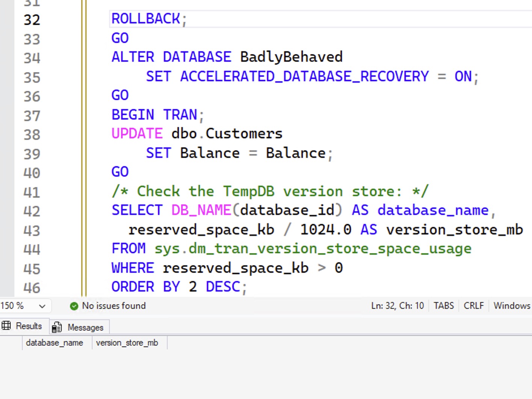Select the version_store_mb column header

pyautogui.click(x=127, y=343)
